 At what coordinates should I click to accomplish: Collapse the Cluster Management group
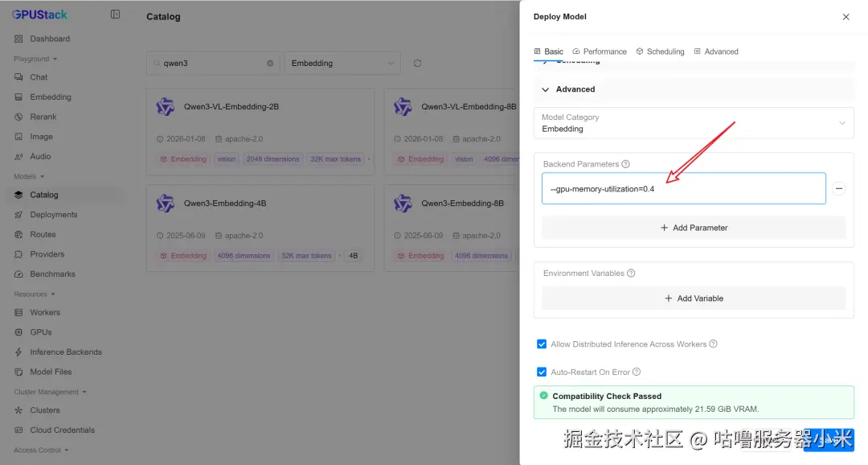[50, 392]
